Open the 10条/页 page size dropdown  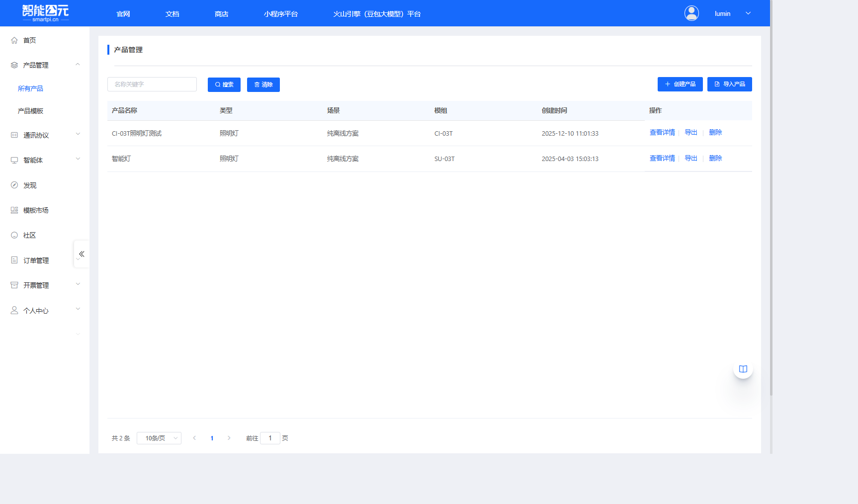(159, 438)
